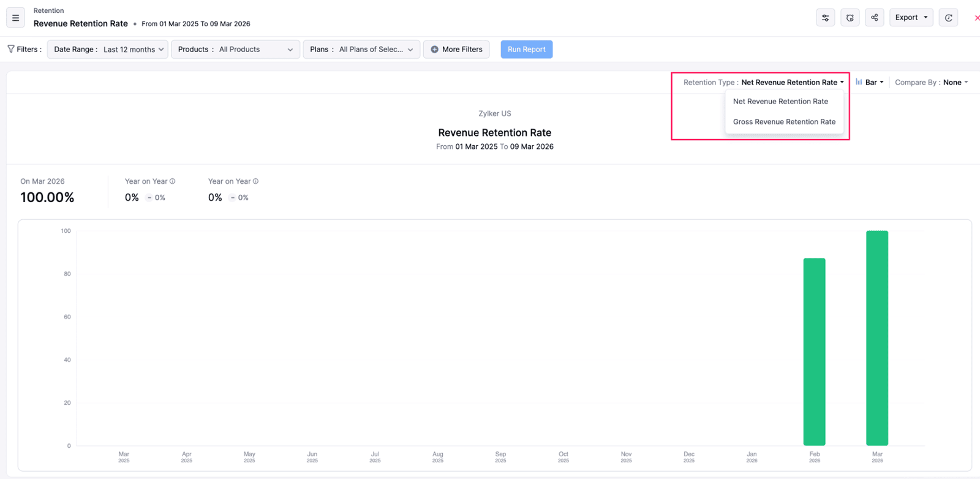980x479 pixels.
Task: Click the Run Report button
Action: (526, 50)
